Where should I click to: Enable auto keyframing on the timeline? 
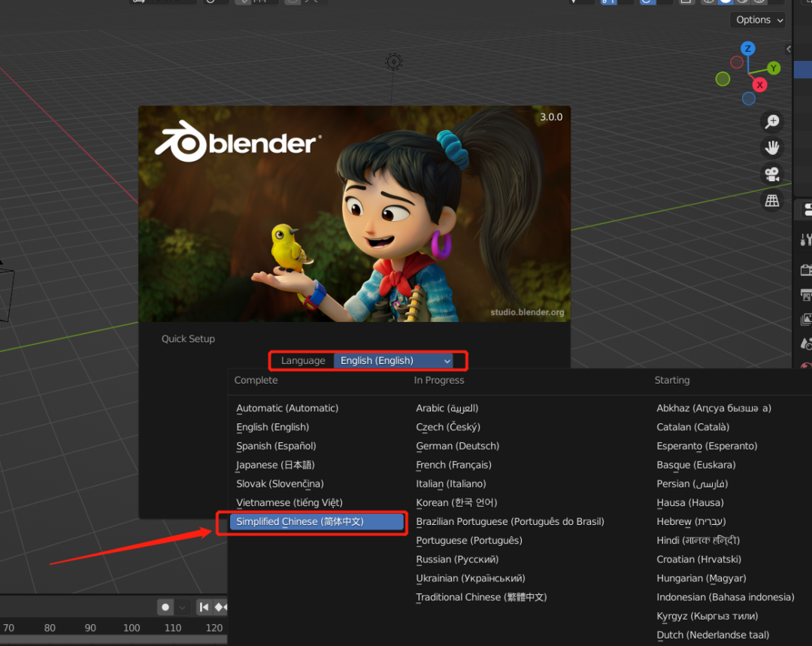point(165,607)
